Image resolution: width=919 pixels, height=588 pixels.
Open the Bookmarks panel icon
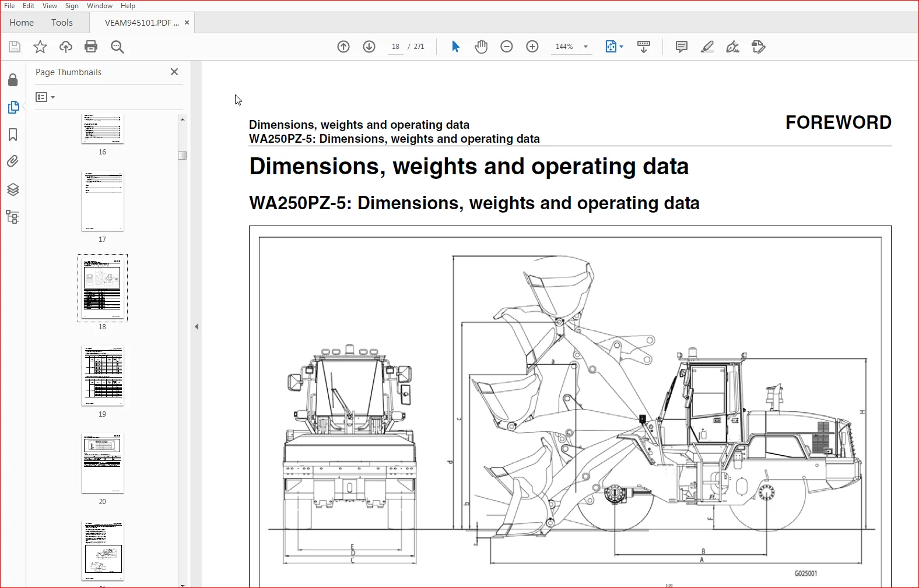[x=13, y=135]
